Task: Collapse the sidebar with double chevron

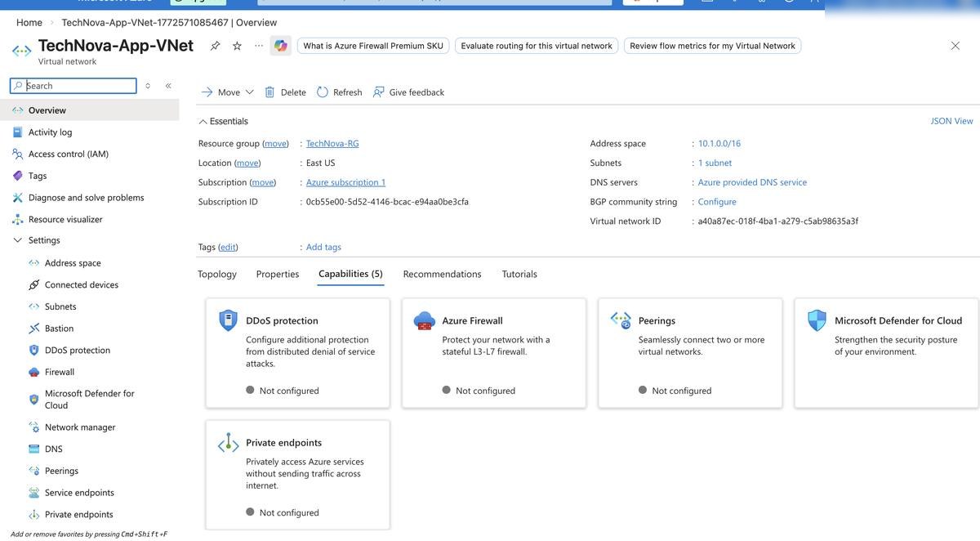Action: (168, 86)
